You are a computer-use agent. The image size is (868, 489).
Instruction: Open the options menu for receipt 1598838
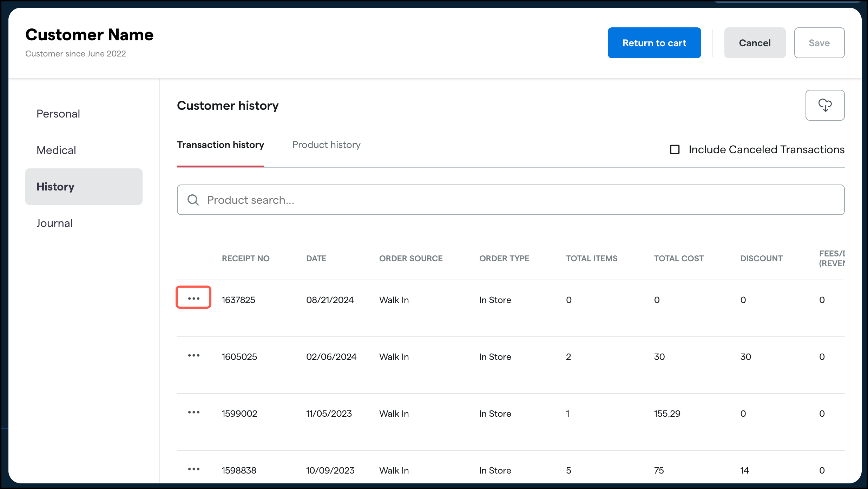[193, 469]
